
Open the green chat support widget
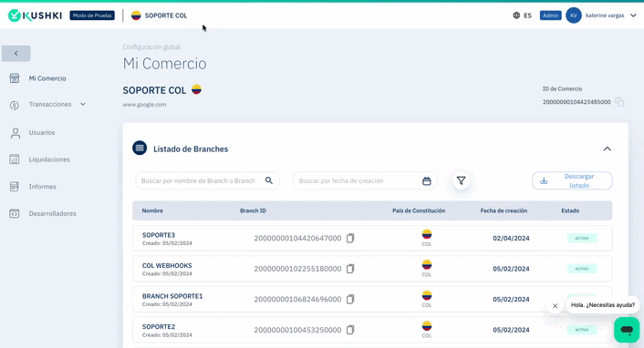(x=627, y=330)
